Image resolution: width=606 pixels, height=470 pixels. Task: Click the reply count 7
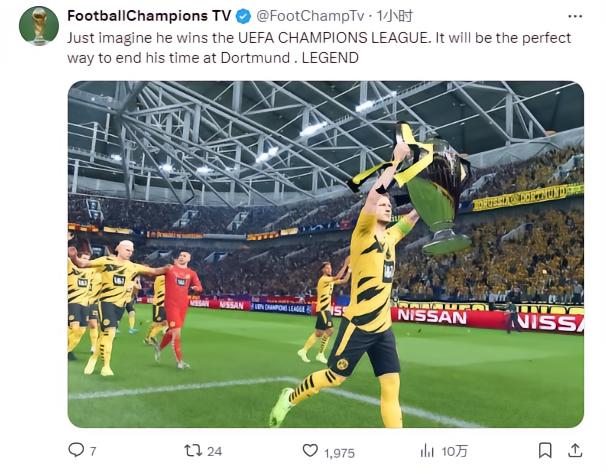[x=93, y=452]
